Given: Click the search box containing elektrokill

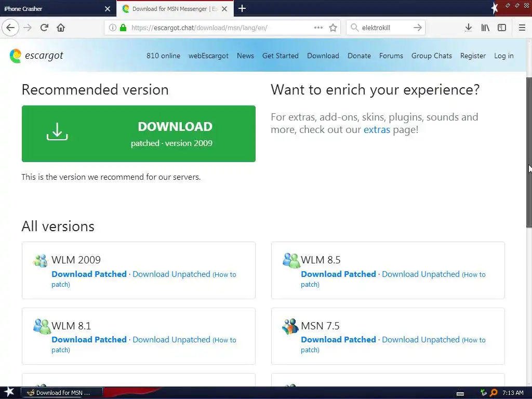Looking at the screenshot, I should [386, 28].
